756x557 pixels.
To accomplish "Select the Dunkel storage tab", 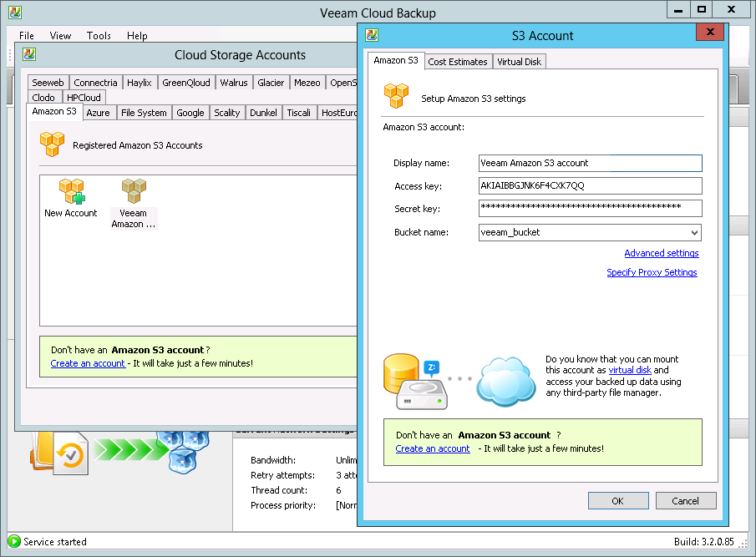I will 263,113.
